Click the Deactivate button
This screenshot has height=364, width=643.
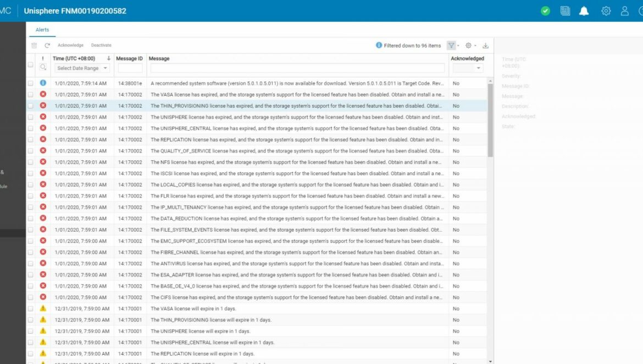(101, 45)
